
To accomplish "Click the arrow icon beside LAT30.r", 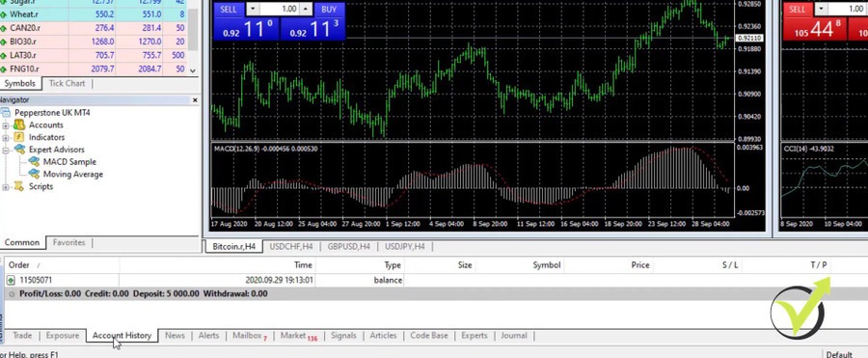I will click(3, 55).
